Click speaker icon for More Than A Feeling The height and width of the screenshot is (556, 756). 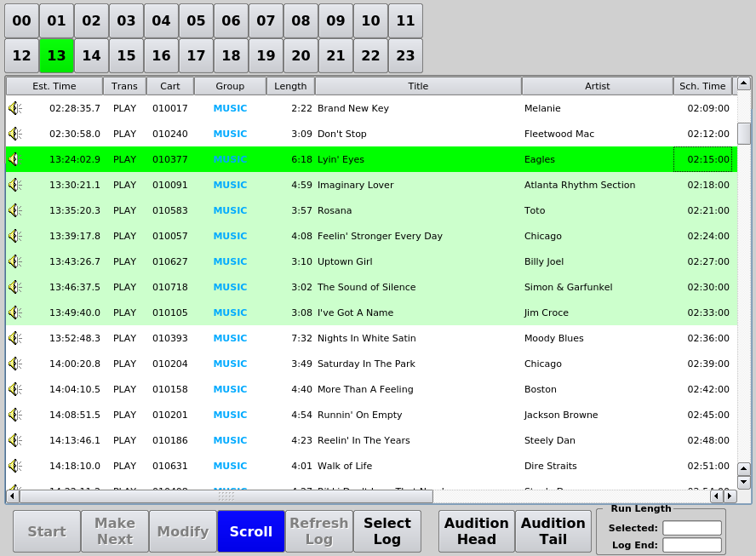14,389
